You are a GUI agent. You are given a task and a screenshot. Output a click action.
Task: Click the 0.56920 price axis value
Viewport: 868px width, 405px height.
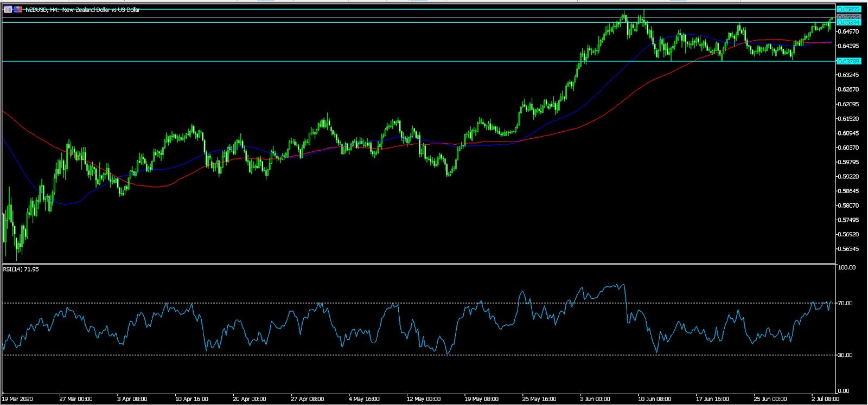(x=848, y=235)
